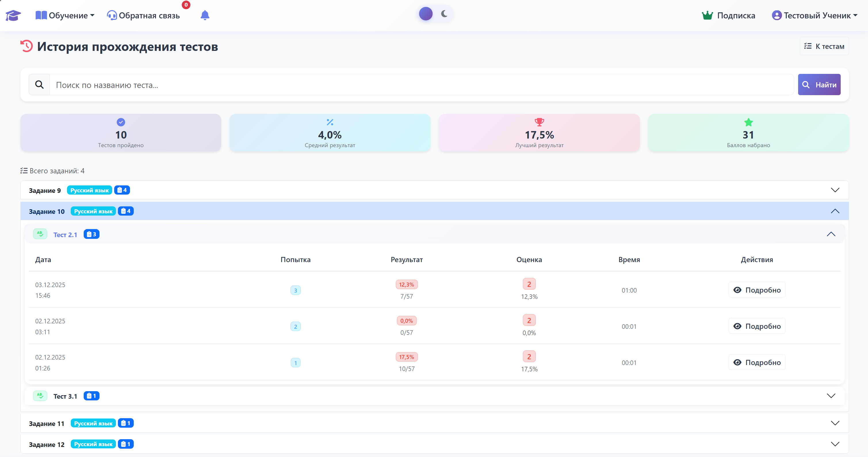Click the percent icon above Средний результат
This screenshot has width=868, height=457.
pyautogui.click(x=330, y=122)
